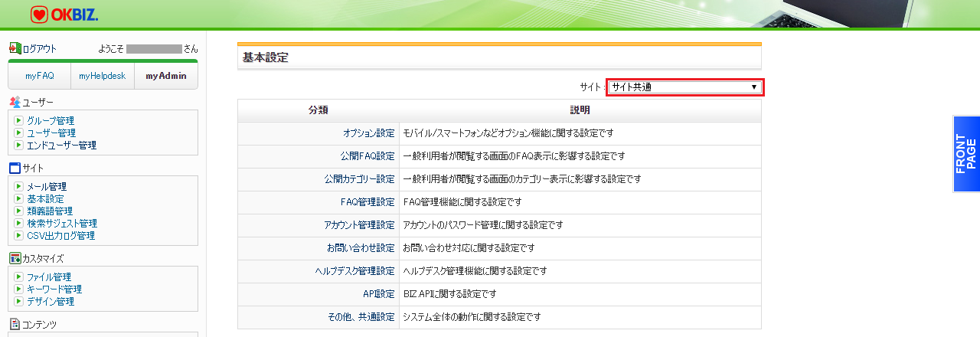980x337 pixels.
Task: Click the 説明 column header
Action: point(580,110)
